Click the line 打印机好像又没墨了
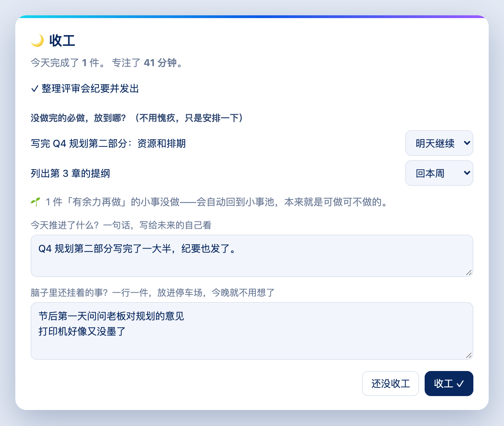 (x=82, y=331)
